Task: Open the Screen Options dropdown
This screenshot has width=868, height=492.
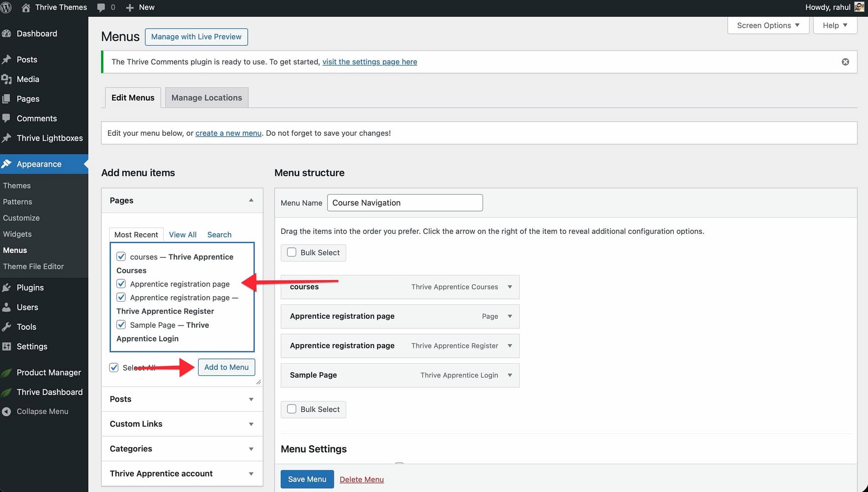Action: point(768,26)
